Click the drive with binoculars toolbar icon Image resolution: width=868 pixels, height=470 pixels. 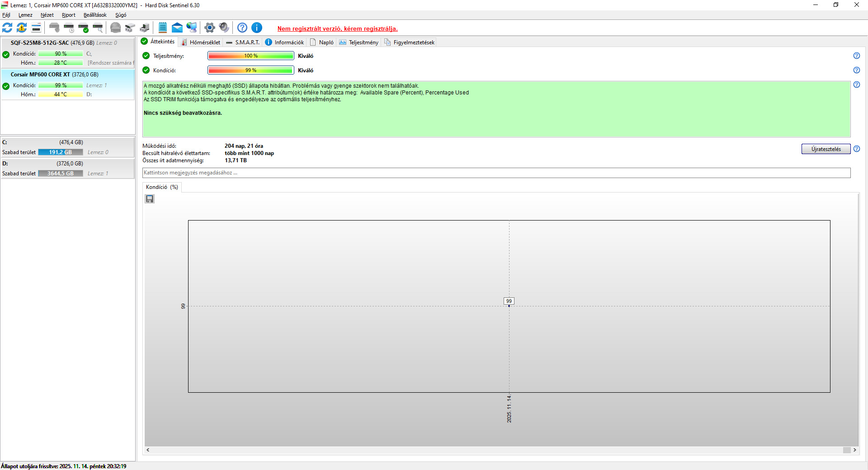coord(130,28)
